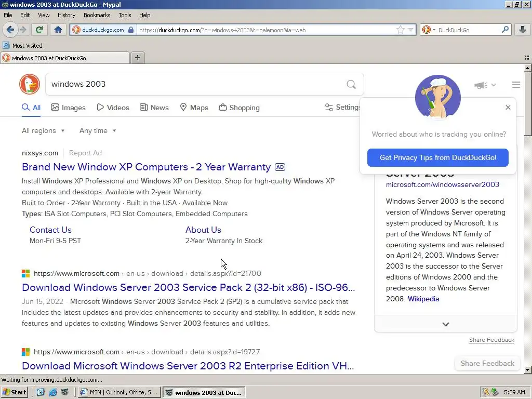Click the browser Forward arrow button
The height and width of the screenshot is (399, 532).
23,30
